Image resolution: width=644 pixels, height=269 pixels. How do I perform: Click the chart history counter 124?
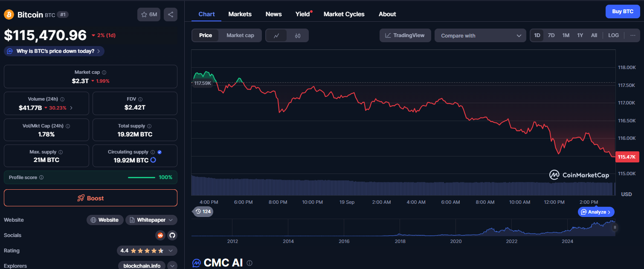pyautogui.click(x=203, y=211)
